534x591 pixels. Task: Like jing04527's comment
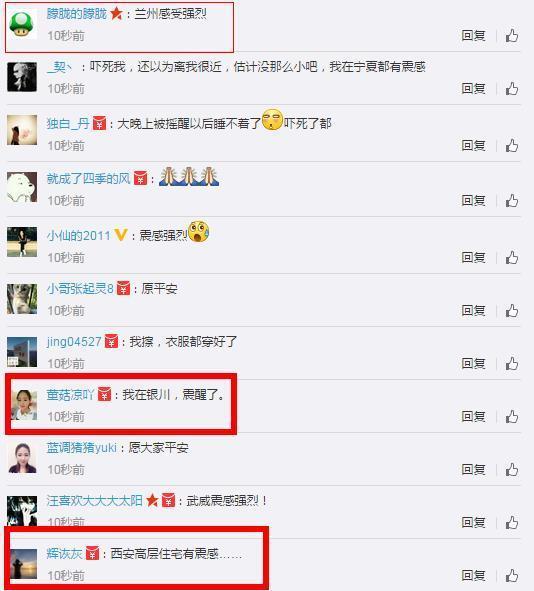tap(512, 364)
